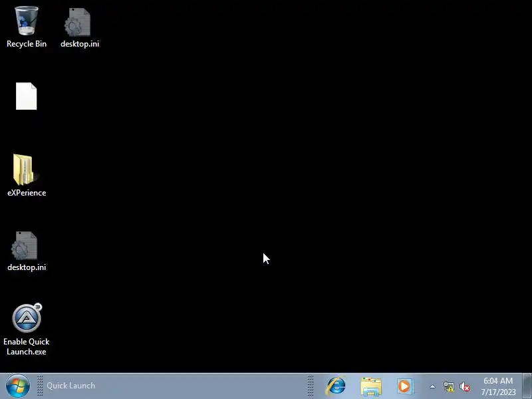Image resolution: width=532 pixels, height=399 pixels.
Task: Select the unnamed blank white file icon
Action: click(x=26, y=96)
